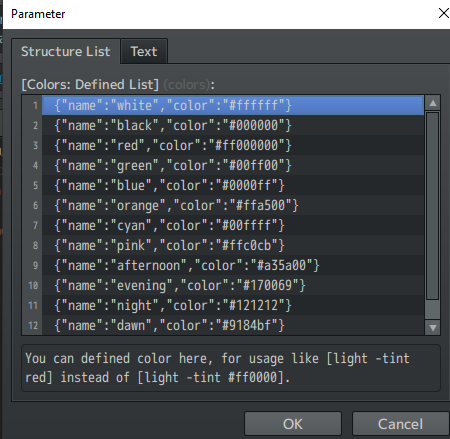
Task: Click the Cancel button
Action: (x=400, y=424)
